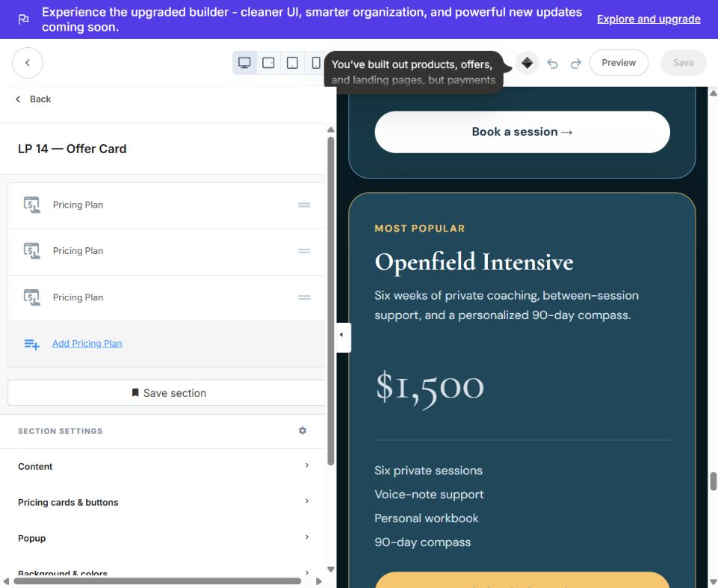Click the Six weeks description paragraph

click(507, 306)
